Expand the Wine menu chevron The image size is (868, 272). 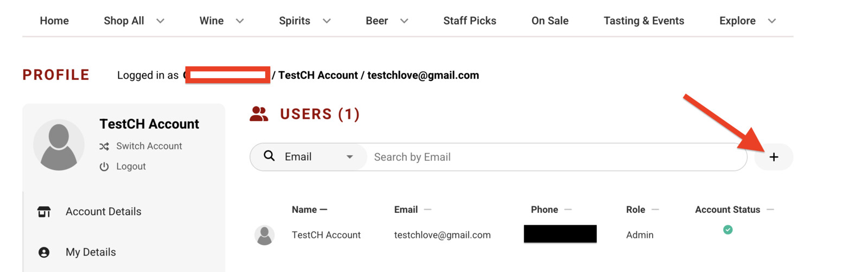pyautogui.click(x=240, y=21)
